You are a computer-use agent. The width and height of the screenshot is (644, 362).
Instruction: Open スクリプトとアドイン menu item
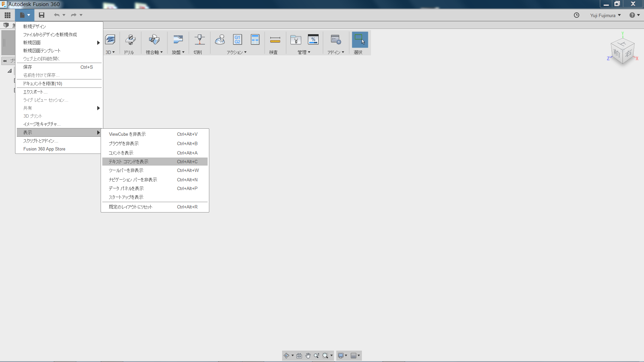coord(59,141)
